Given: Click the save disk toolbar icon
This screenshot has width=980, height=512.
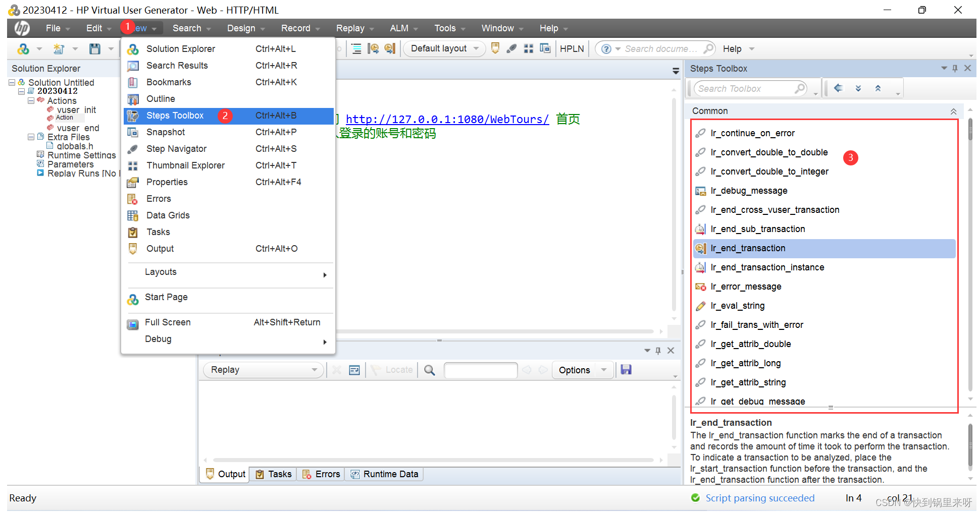Looking at the screenshot, I should coord(95,49).
